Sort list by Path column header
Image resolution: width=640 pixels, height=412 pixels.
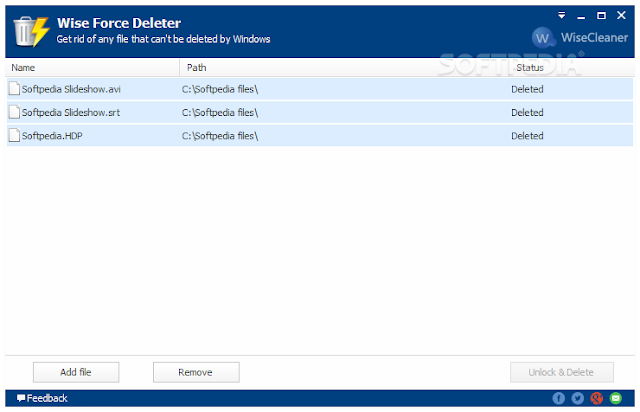click(196, 68)
